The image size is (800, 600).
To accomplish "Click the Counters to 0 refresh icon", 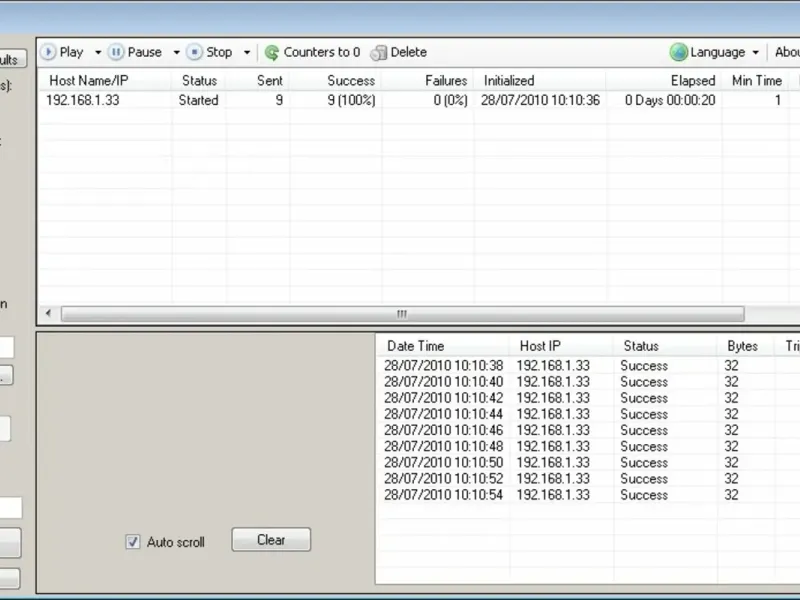I will [x=272, y=53].
